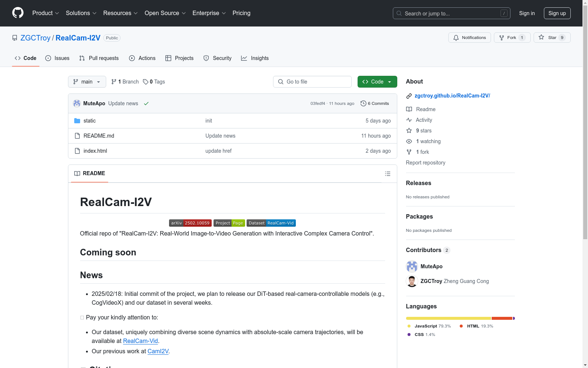Screen dimensions: 588x368
Task: Open README outline list icon
Action: coord(388,174)
